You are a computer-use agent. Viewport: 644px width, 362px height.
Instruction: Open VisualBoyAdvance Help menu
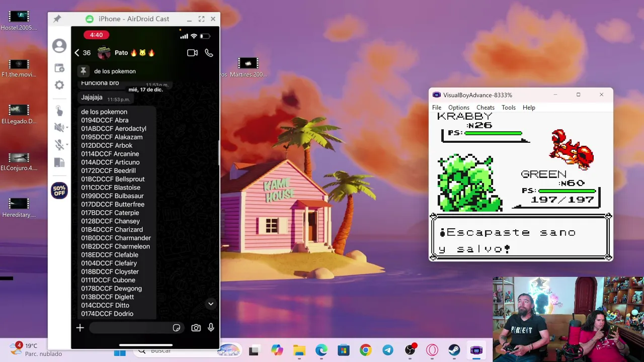(529, 108)
